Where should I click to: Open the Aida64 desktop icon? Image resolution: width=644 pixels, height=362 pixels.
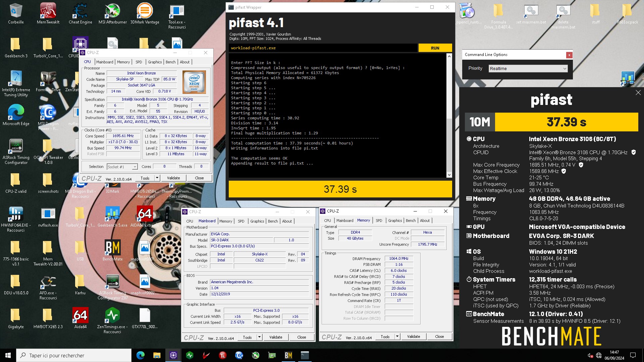click(80, 318)
